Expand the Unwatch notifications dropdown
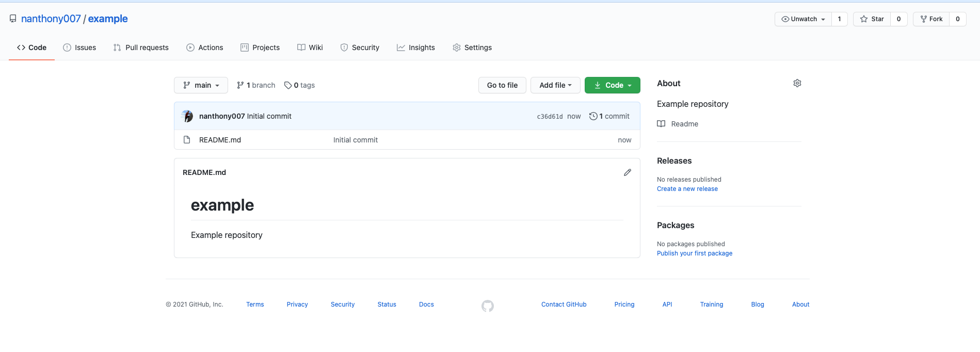This screenshot has width=980, height=352. pos(803,19)
